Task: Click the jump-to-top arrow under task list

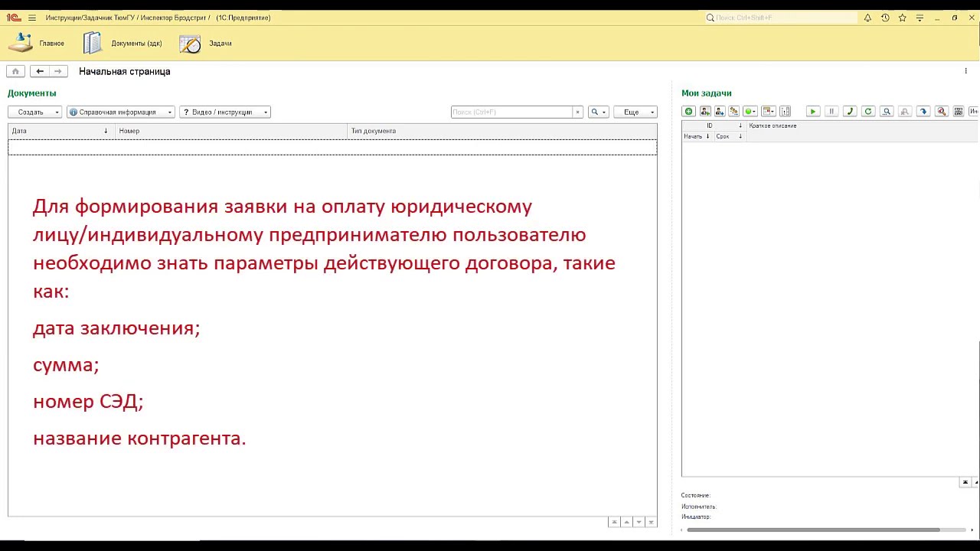Action: (x=965, y=482)
